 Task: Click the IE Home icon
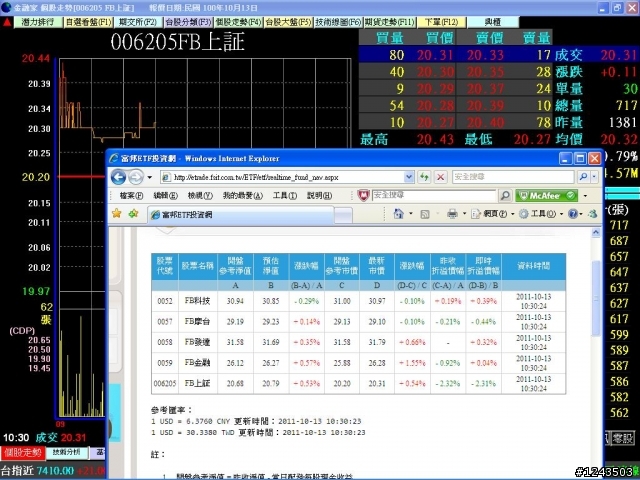pos(398,214)
